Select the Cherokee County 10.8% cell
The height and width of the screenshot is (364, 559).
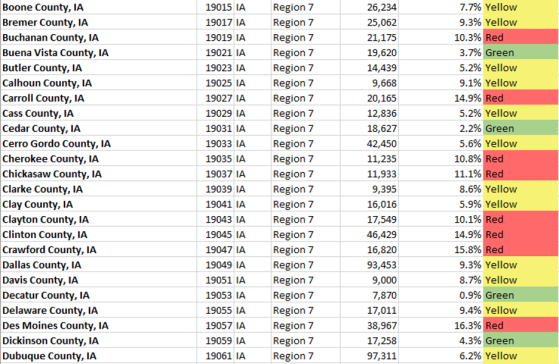(x=441, y=159)
